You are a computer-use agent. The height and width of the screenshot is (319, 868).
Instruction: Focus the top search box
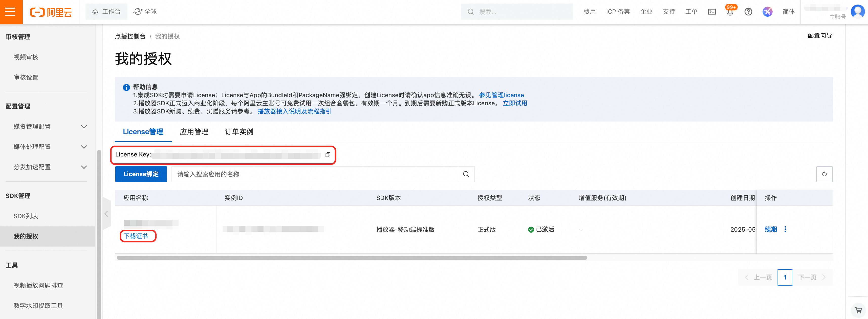pyautogui.click(x=517, y=12)
